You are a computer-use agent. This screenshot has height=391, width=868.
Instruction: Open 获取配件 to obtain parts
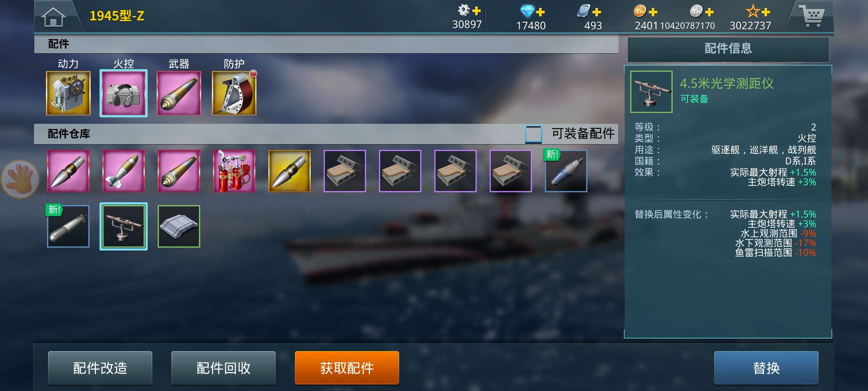coord(347,368)
